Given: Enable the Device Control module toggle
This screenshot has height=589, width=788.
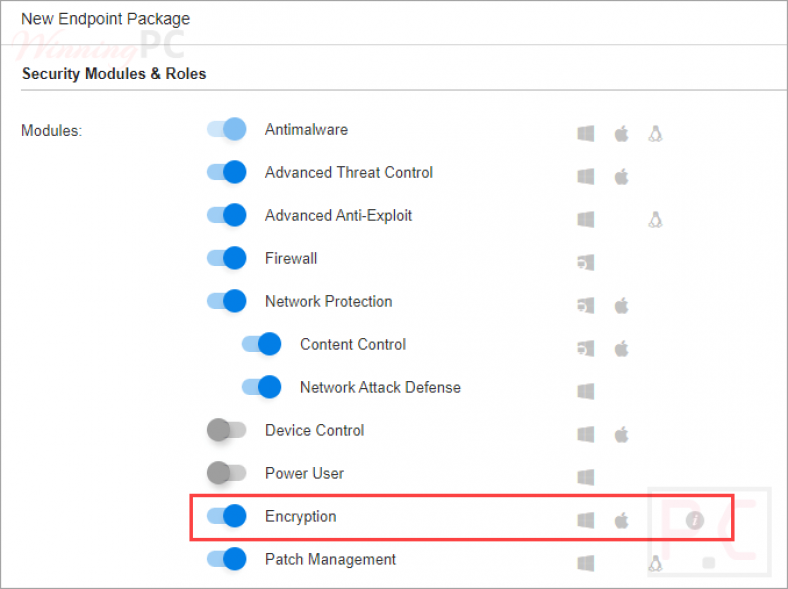Looking at the screenshot, I should click(x=227, y=430).
